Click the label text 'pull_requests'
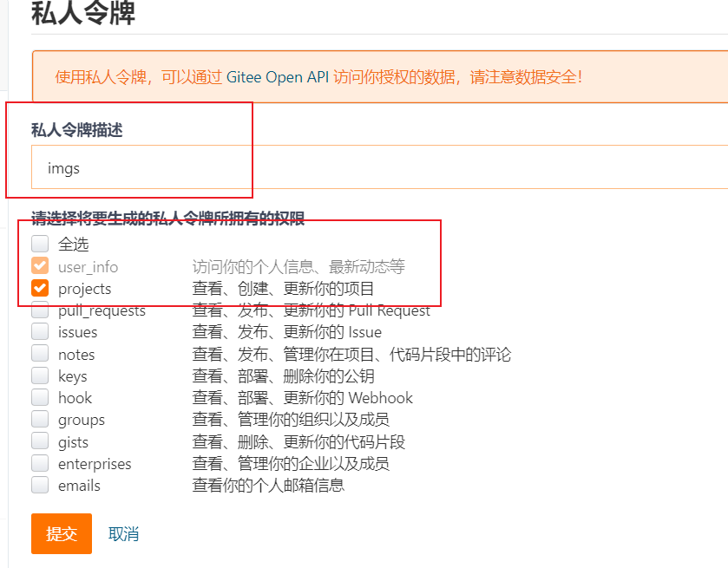The image size is (728, 568). click(102, 310)
